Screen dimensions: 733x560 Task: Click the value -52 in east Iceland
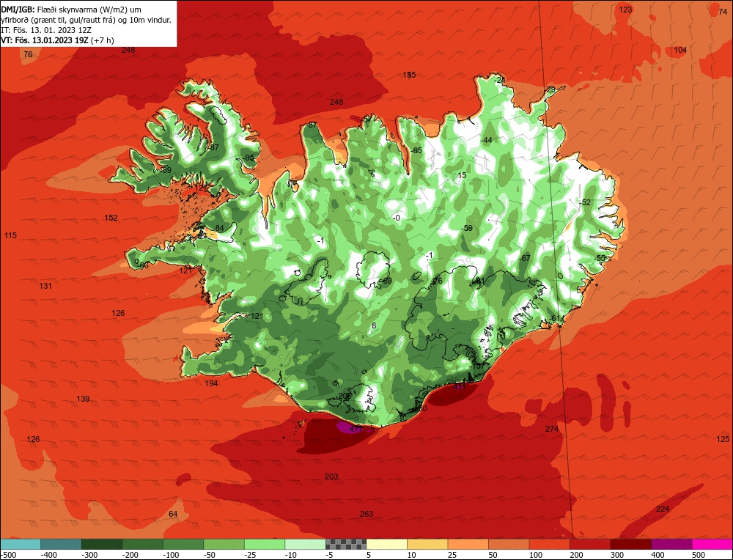[x=585, y=202]
